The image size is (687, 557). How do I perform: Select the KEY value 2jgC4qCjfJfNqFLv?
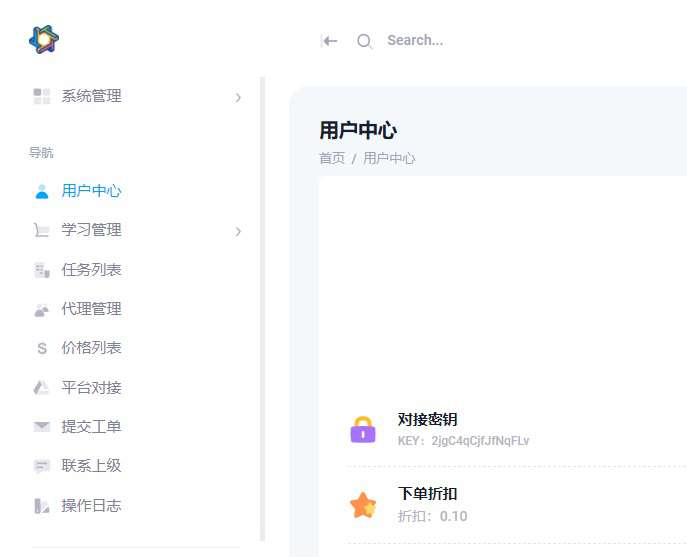[480, 441]
